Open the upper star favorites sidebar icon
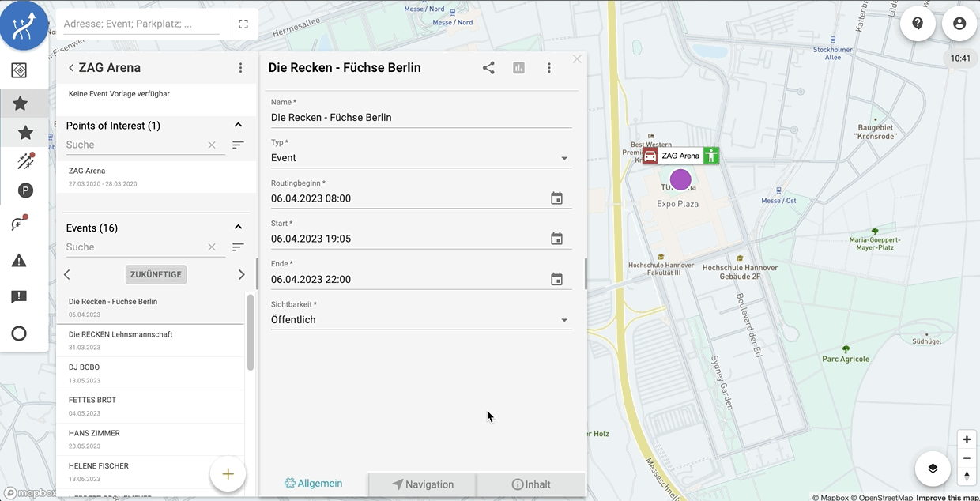 (x=21, y=103)
